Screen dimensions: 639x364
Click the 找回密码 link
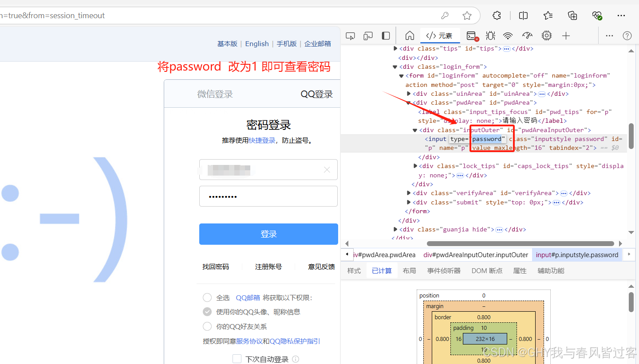pyautogui.click(x=216, y=266)
